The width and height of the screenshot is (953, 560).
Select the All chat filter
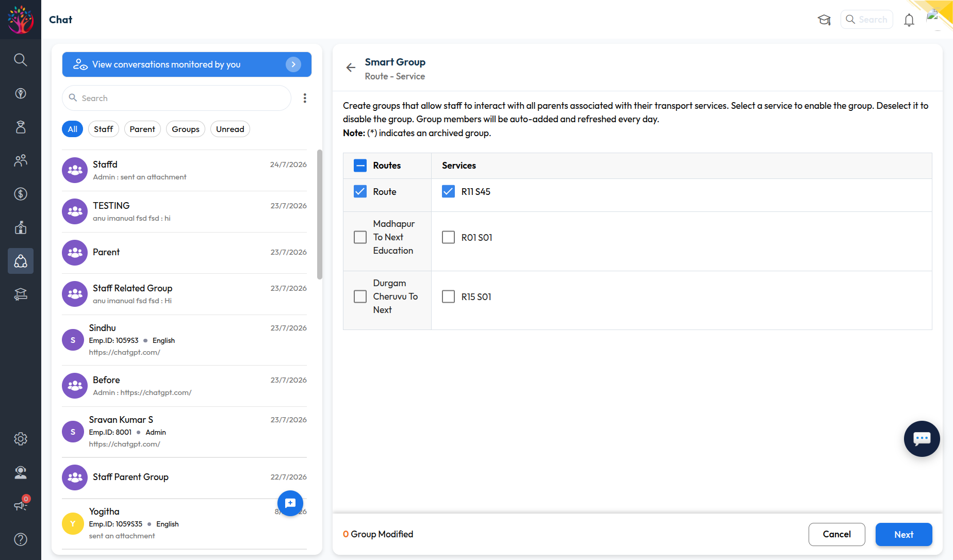pos(73,129)
